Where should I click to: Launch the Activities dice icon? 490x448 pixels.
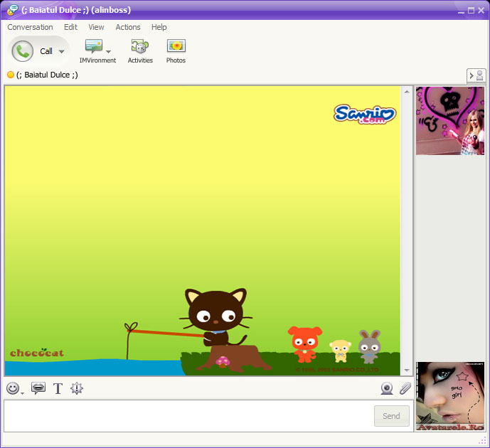click(139, 46)
